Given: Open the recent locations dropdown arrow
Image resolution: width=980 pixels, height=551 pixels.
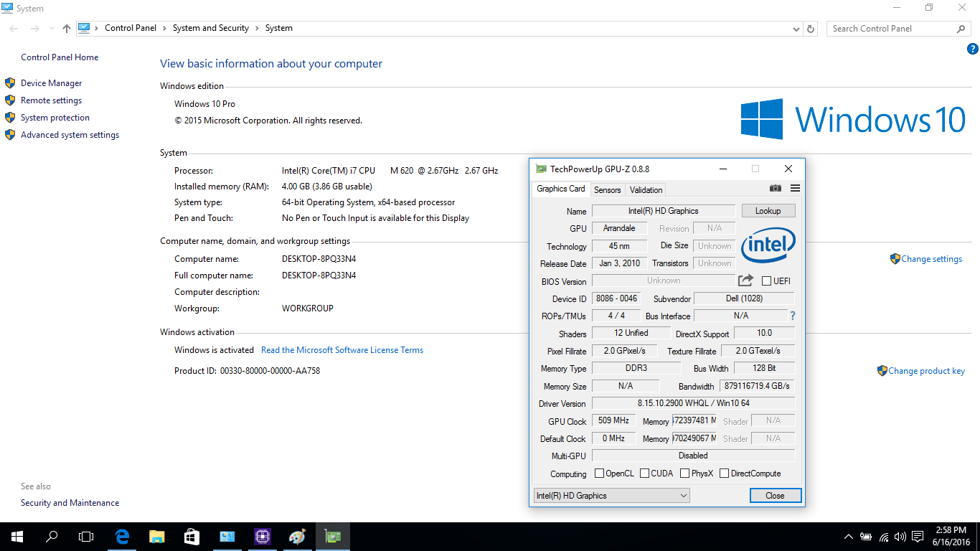Looking at the screenshot, I should (x=52, y=29).
